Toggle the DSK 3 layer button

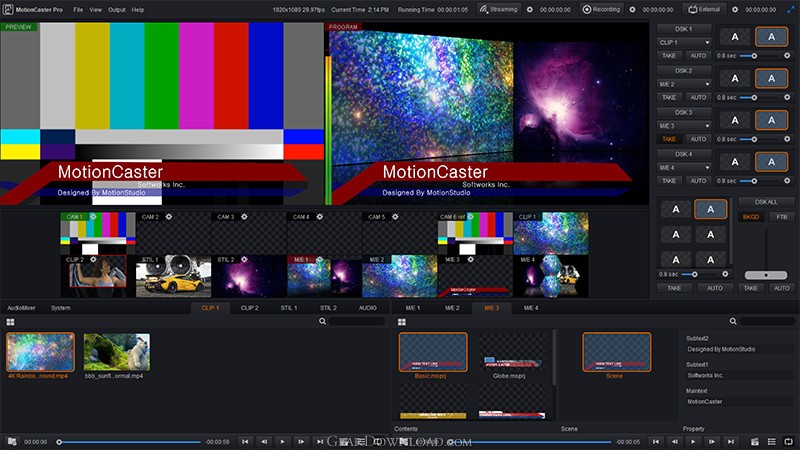(x=684, y=113)
